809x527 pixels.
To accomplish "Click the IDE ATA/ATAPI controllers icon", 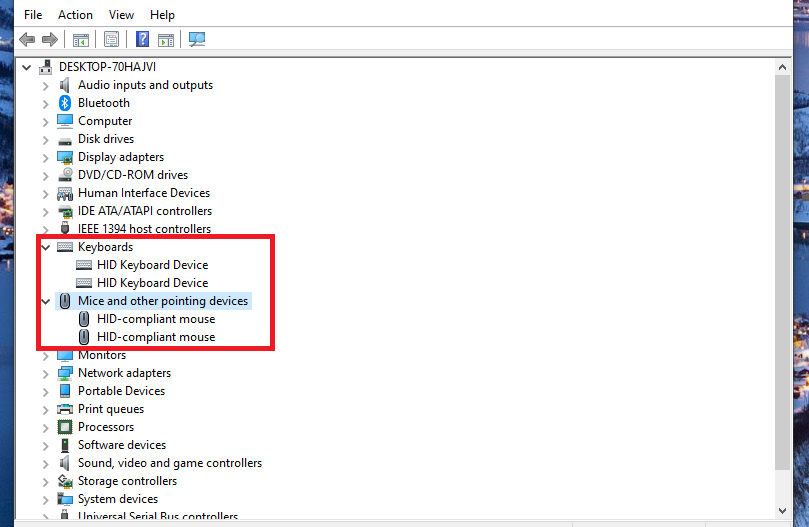I will (x=65, y=212).
